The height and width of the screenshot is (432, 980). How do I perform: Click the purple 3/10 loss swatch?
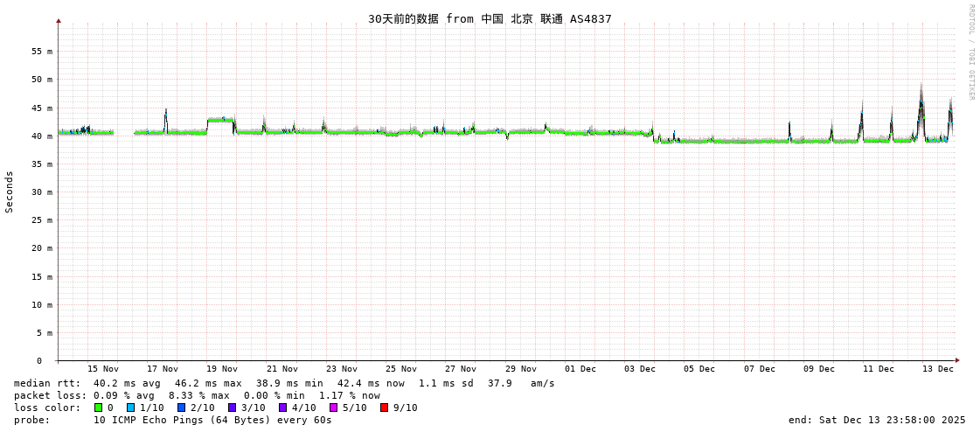pyautogui.click(x=232, y=408)
